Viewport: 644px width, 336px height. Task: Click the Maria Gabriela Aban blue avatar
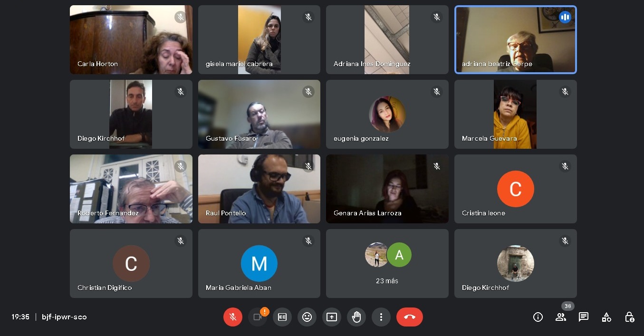pyautogui.click(x=259, y=264)
